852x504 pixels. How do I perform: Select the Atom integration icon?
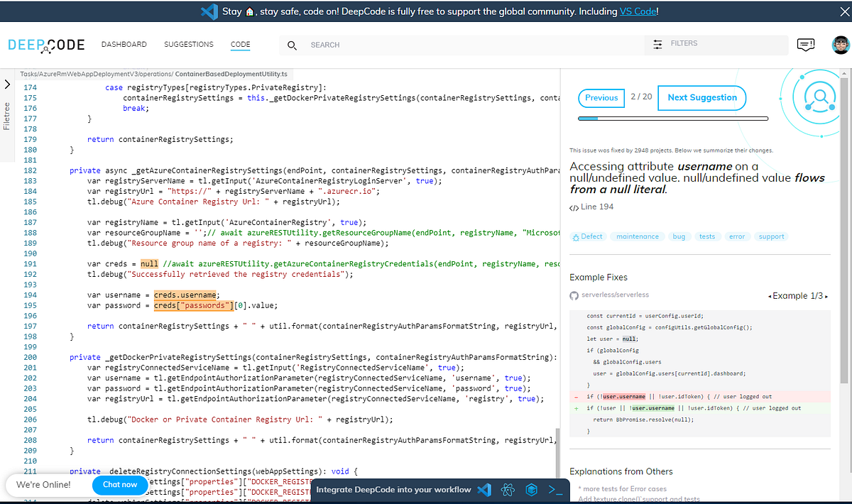point(507,489)
